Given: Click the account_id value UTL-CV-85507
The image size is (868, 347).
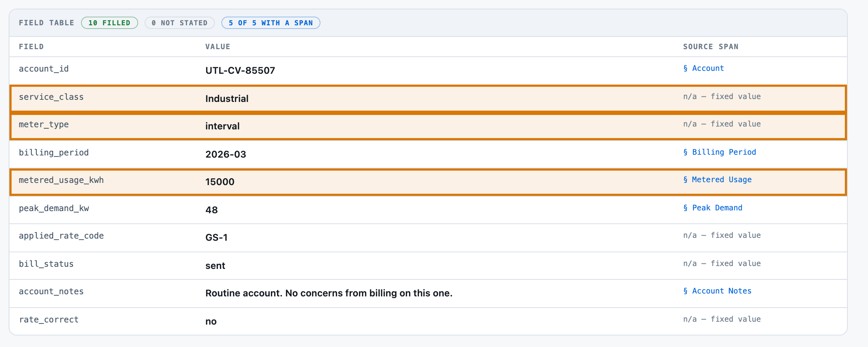Looking at the screenshot, I should (240, 70).
